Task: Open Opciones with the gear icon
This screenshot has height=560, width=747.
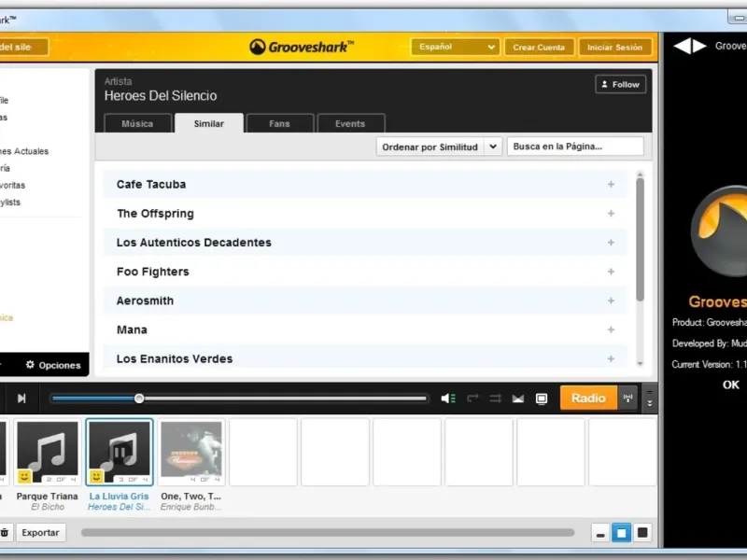Action: [x=53, y=365]
